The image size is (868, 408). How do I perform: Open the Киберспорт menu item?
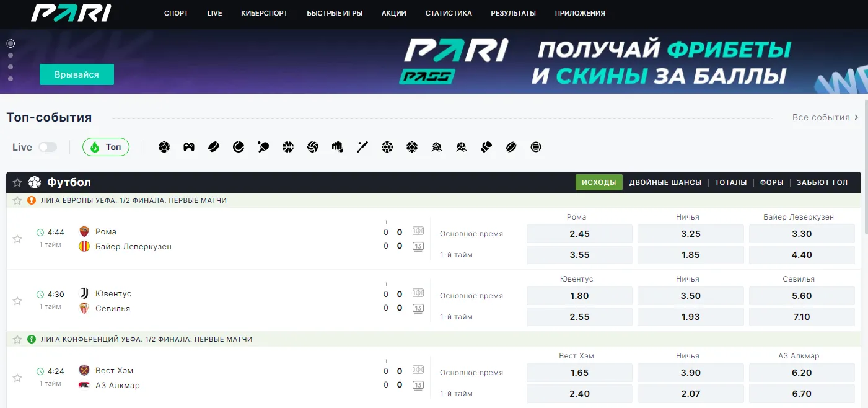(x=264, y=13)
